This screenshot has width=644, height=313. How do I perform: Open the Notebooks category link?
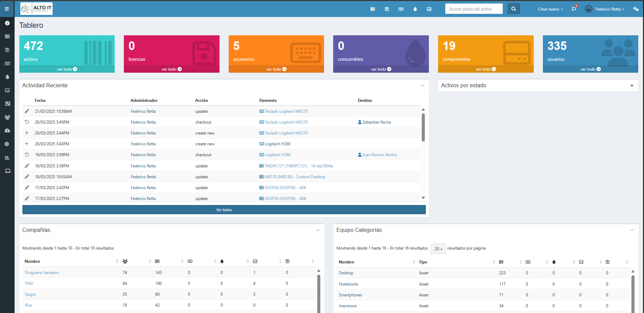[348, 284]
